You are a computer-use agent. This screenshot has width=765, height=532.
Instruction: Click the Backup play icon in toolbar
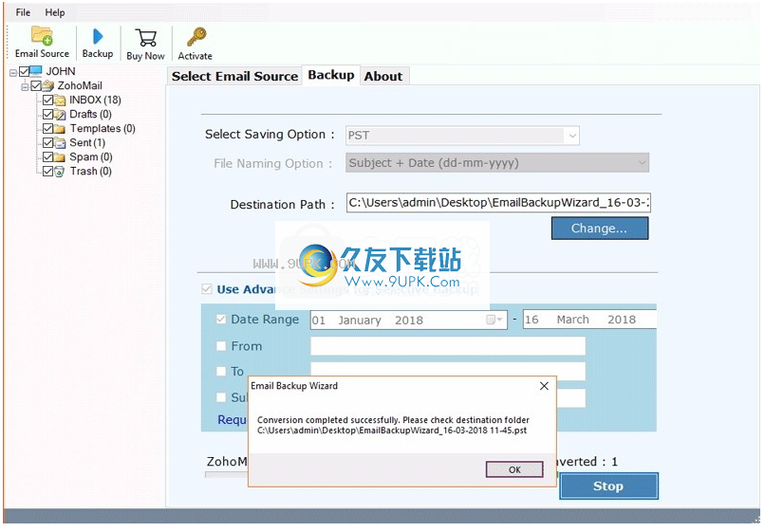point(98,37)
